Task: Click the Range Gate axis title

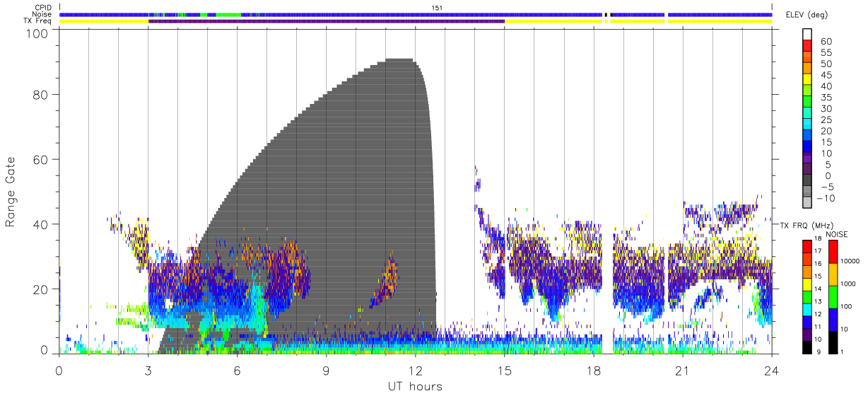Action: click(x=11, y=192)
